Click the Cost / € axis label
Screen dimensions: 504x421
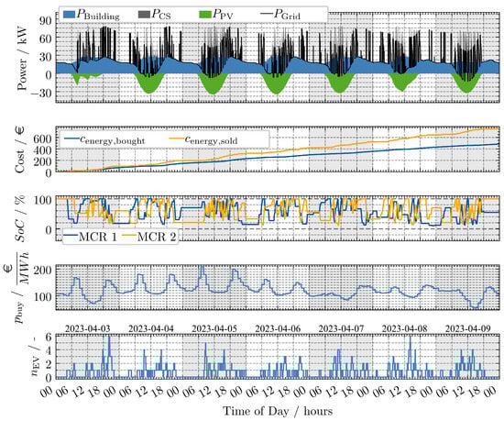coord(20,150)
